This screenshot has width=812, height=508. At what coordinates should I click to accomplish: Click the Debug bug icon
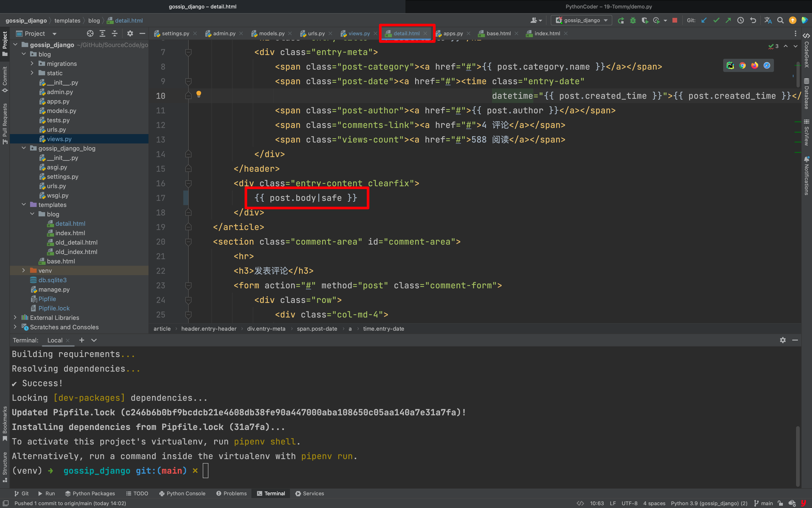click(x=633, y=20)
